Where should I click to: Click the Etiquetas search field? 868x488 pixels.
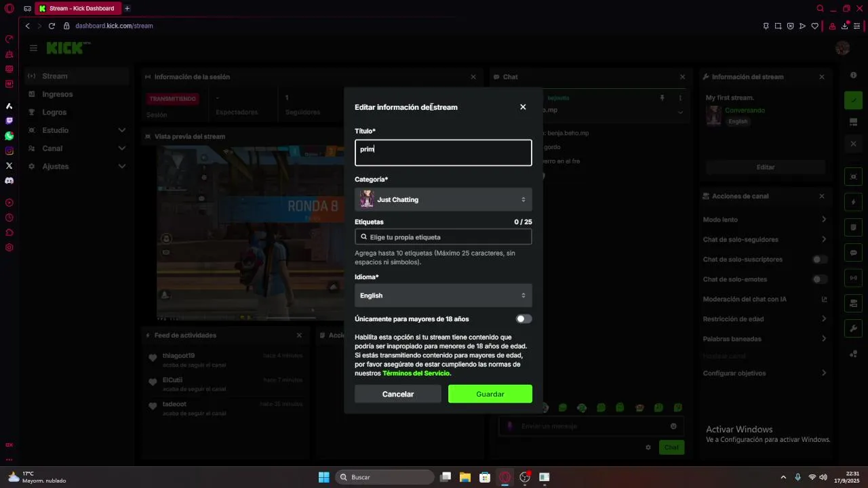[x=443, y=237]
